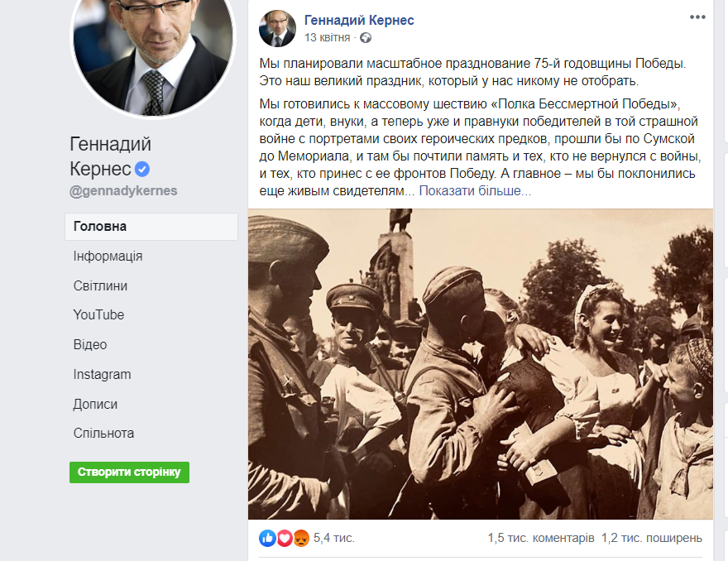Click the small author avatar in post
This screenshot has height=561, width=728.
(276, 28)
